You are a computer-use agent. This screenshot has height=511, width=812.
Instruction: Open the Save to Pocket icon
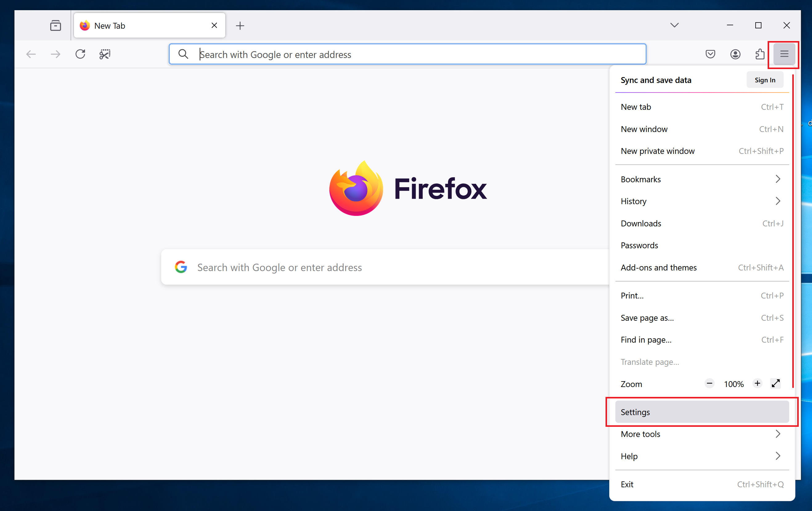[710, 54]
